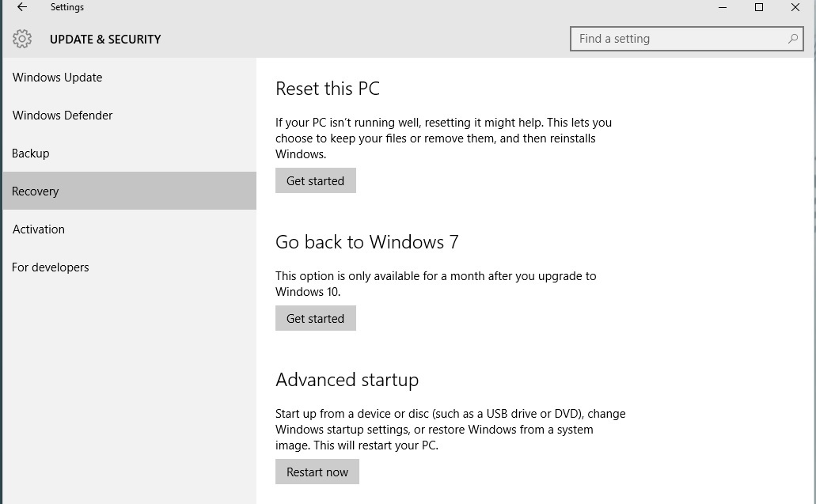Select Windows Defender in the sidebar

click(63, 116)
